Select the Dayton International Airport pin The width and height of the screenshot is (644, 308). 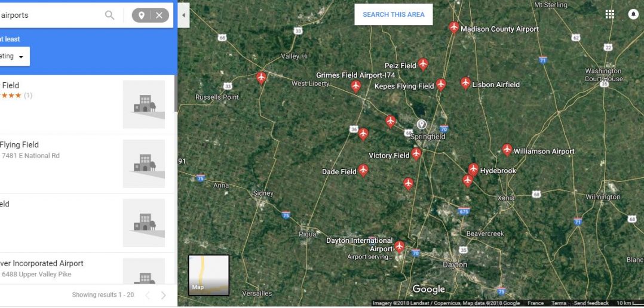tap(399, 247)
